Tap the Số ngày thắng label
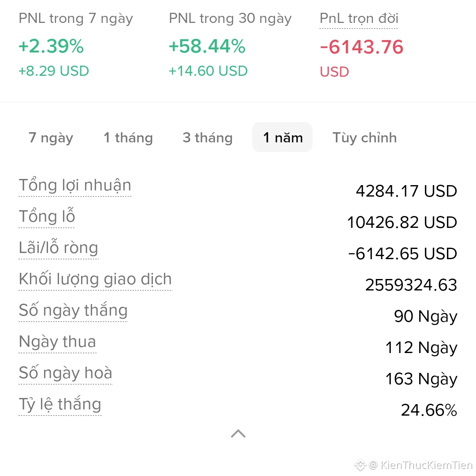The width and height of the screenshot is (476, 476). 73,310
